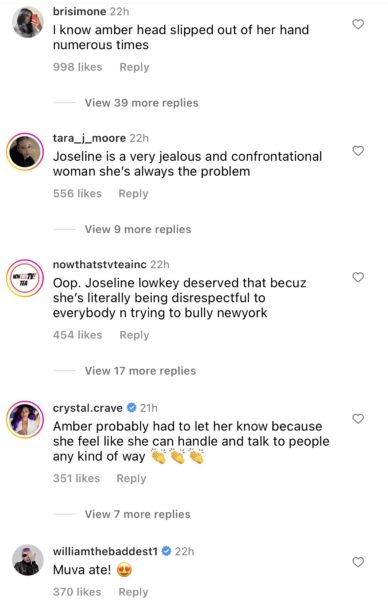Expand 'View 39 more replies'
The height and width of the screenshot is (600, 388).
[142, 103]
